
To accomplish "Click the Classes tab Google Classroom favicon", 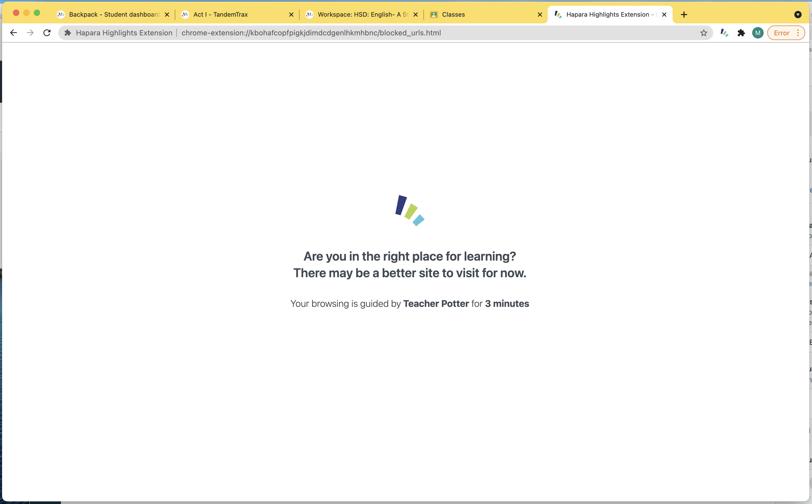I will [x=434, y=14].
